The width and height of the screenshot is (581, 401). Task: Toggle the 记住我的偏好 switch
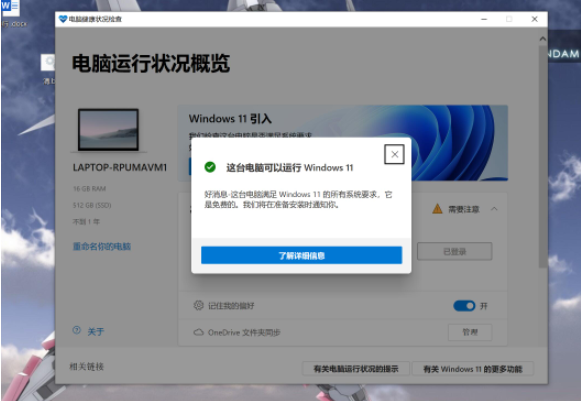(x=464, y=306)
